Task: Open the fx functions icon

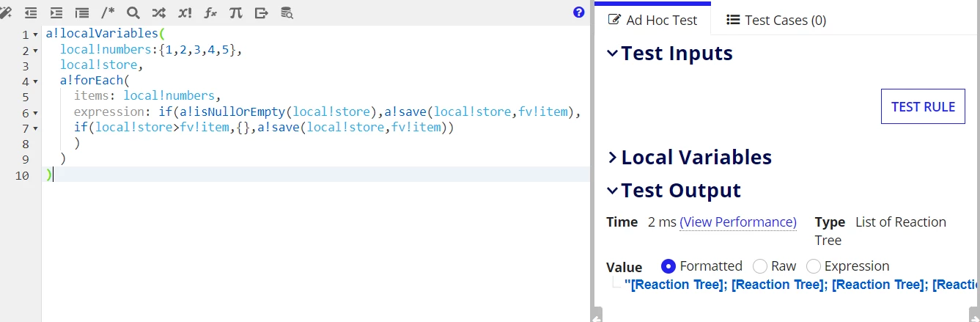Action: click(210, 12)
